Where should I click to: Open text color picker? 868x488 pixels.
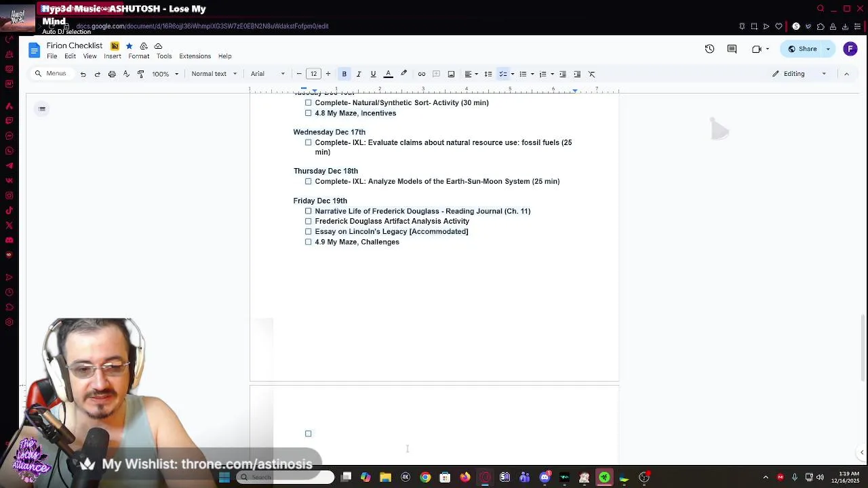(x=389, y=74)
